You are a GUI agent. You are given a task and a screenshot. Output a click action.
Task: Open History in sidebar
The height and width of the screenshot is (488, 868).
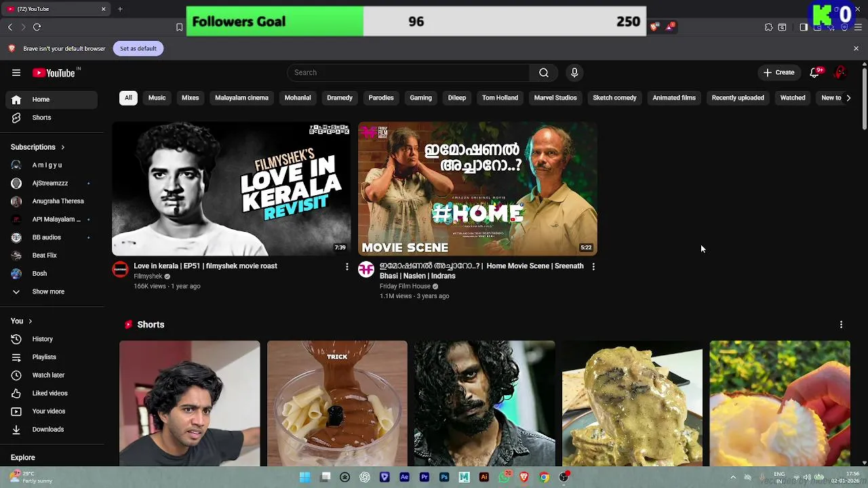53,339
